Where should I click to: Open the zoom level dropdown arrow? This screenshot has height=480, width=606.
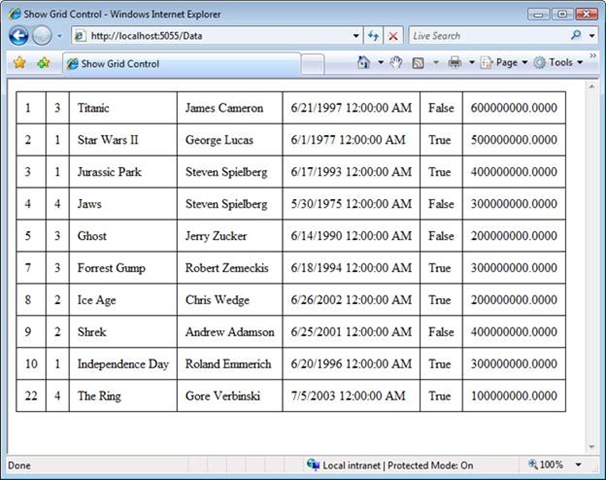click(579, 465)
